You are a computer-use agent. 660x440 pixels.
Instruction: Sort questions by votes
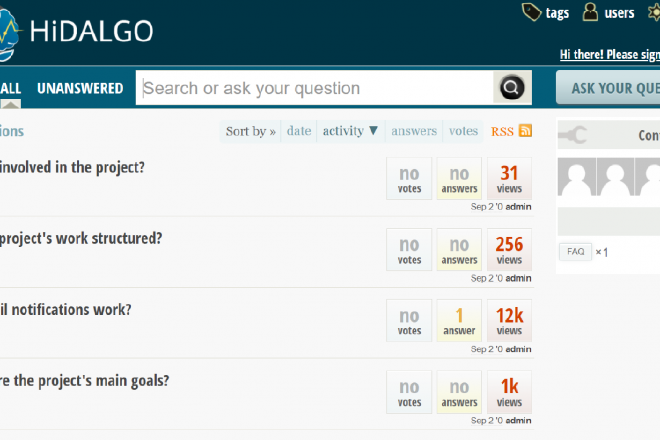[463, 131]
